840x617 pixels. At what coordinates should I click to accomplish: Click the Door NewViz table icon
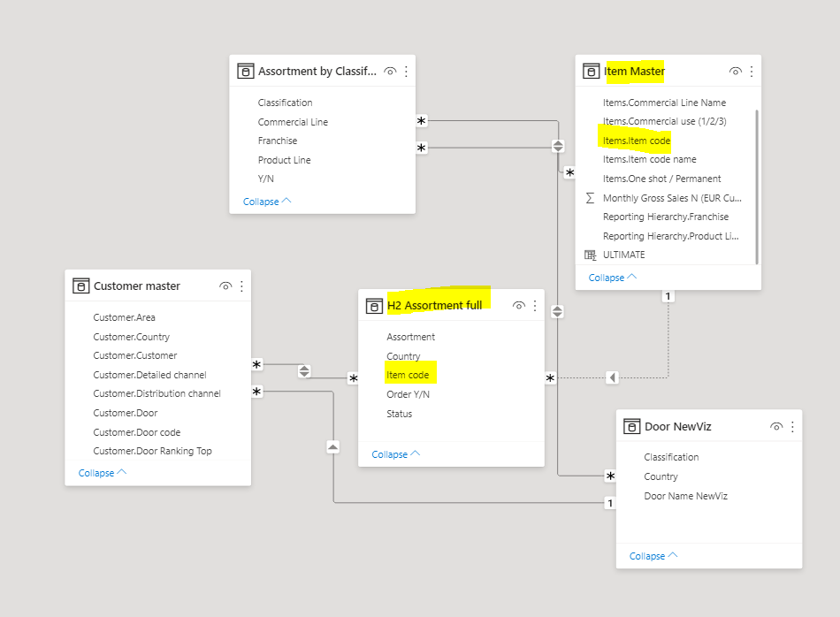pos(631,427)
